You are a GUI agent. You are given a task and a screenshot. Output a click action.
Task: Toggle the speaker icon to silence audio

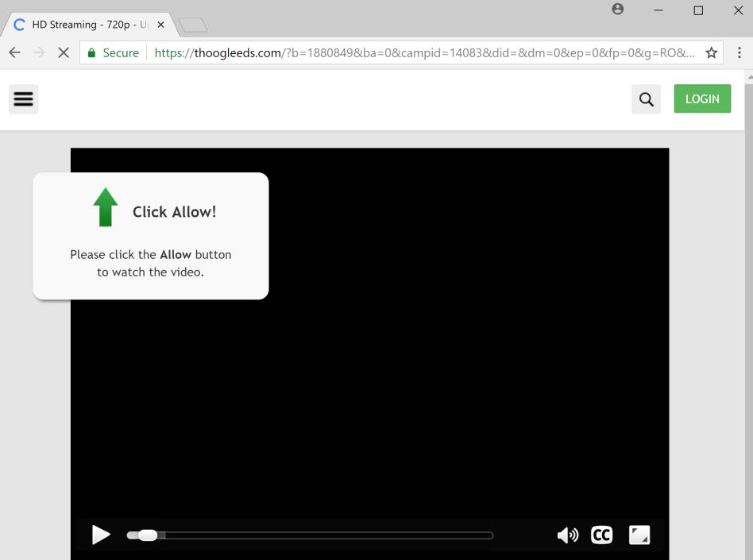point(567,535)
